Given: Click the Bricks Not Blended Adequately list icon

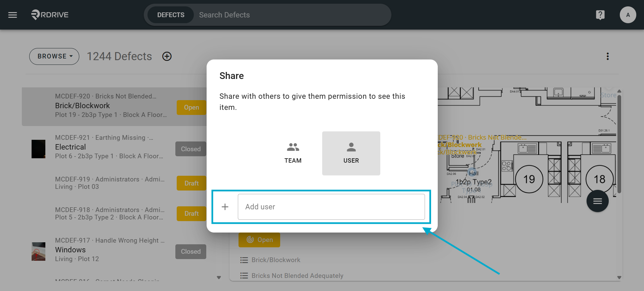Looking at the screenshot, I should click(244, 276).
